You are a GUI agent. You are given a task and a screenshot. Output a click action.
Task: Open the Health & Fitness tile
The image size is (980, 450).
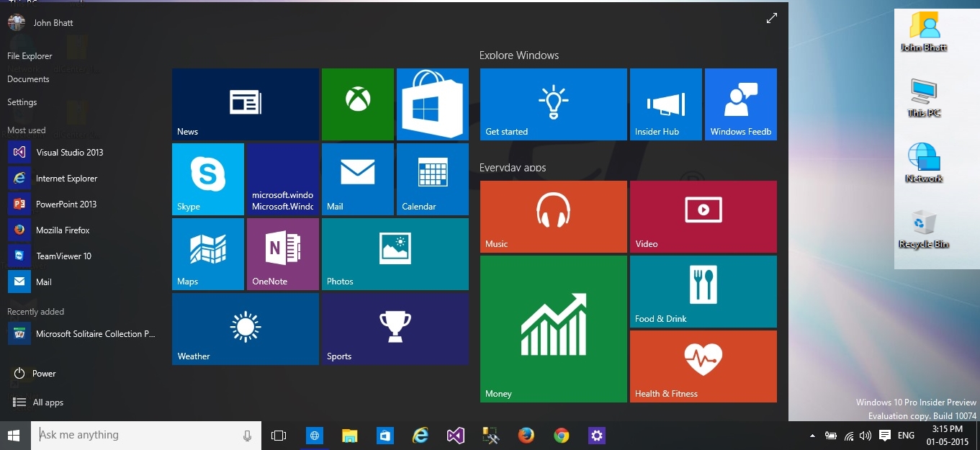tap(703, 366)
